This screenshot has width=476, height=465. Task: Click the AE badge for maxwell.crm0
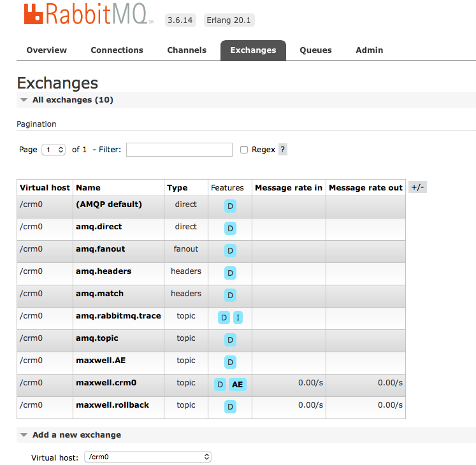tap(238, 384)
